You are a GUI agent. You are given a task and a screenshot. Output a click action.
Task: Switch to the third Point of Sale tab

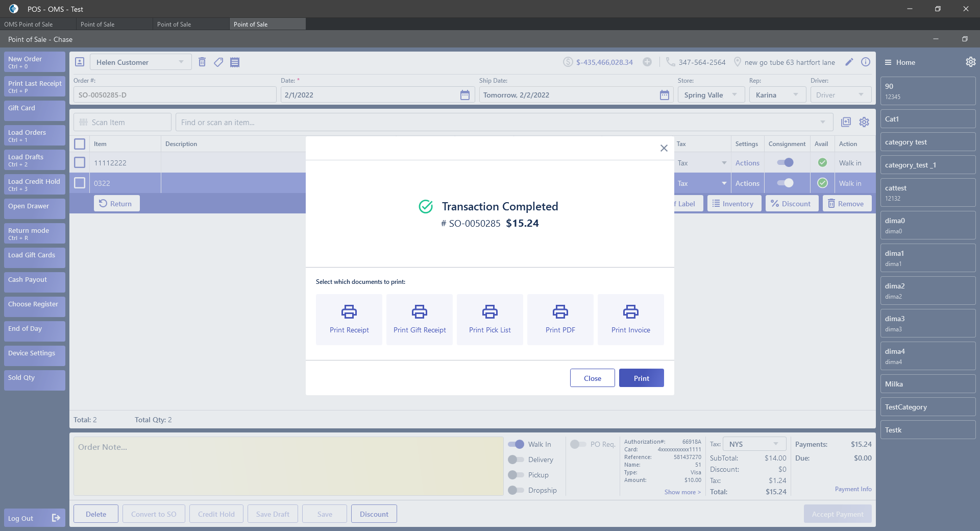pyautogui.click(x=191, y=24)
